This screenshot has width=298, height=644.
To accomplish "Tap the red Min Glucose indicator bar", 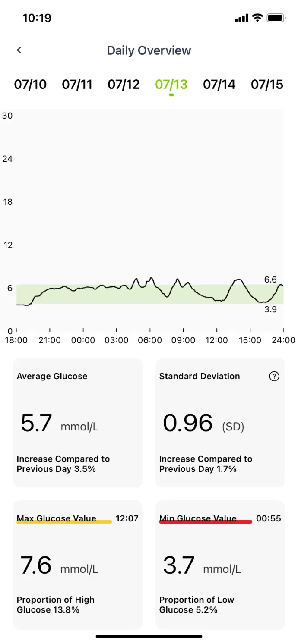I will (206, 522).
